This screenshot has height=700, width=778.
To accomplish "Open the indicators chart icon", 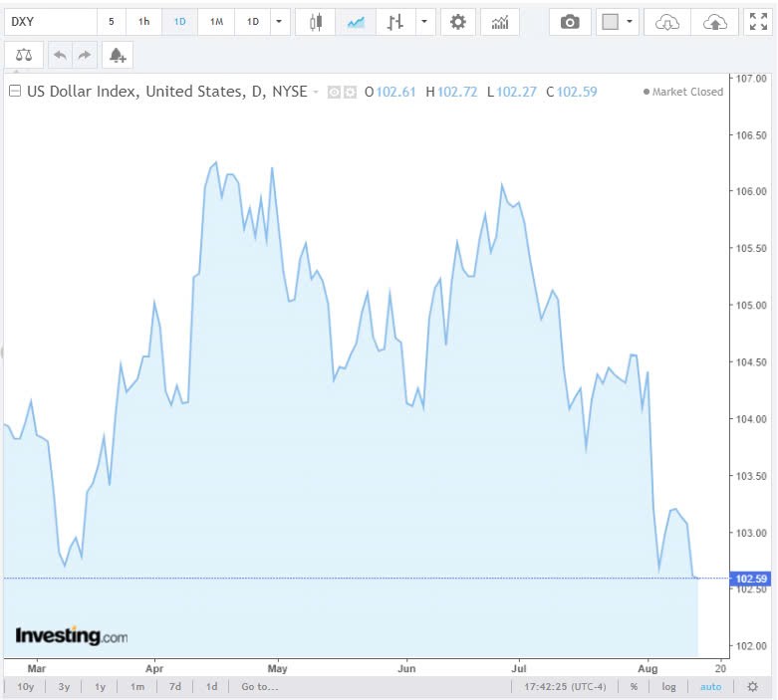I will [x=499, y=22].
